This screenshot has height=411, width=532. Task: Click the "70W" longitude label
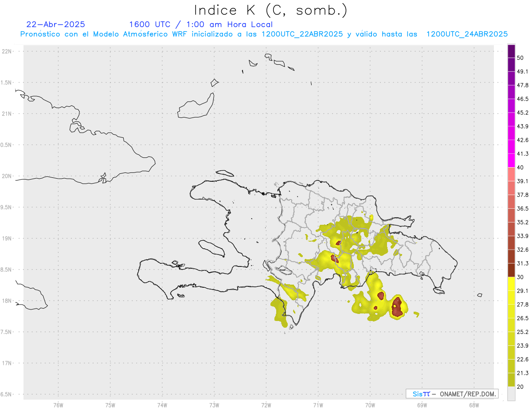pyautogui.click(x=370, y=405)
